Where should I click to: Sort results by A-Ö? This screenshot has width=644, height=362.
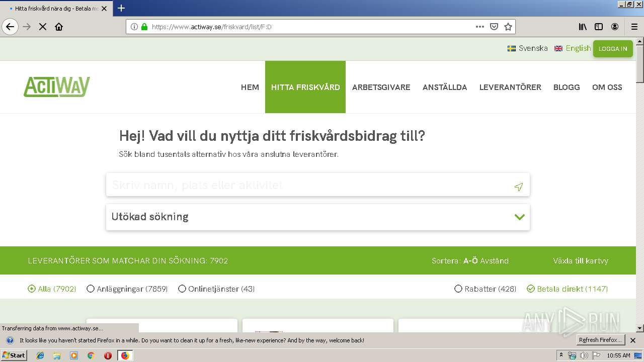pos(470,261)
